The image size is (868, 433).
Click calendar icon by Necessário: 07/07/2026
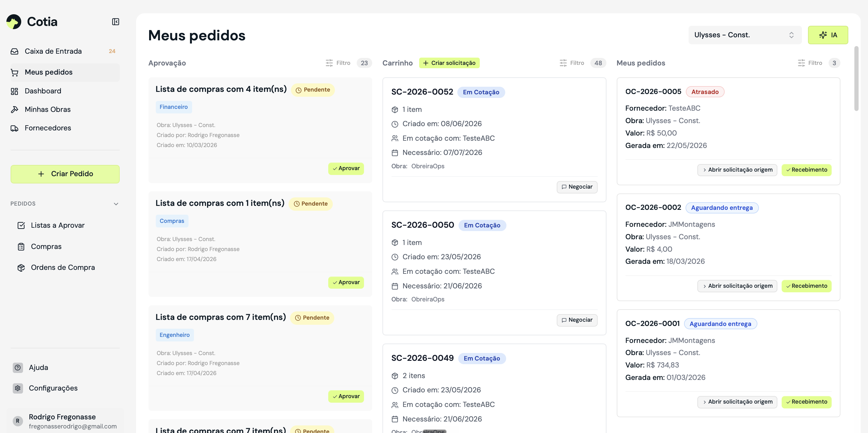395,153
